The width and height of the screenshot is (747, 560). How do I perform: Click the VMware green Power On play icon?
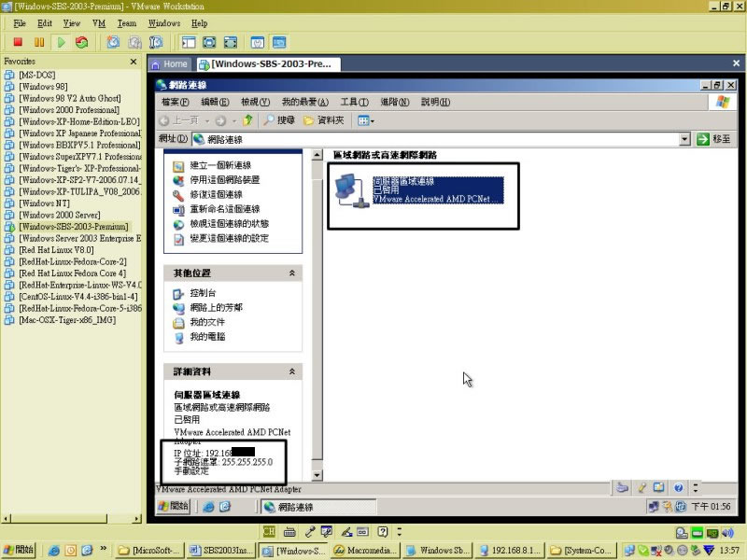(61, 42)
